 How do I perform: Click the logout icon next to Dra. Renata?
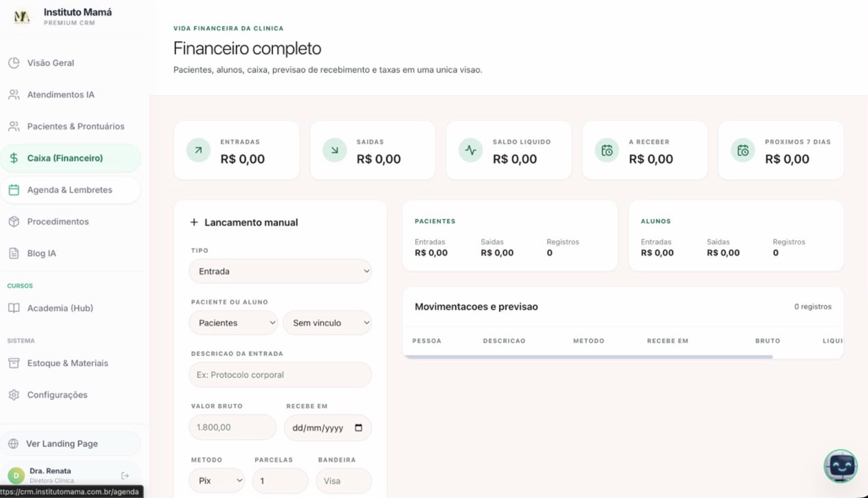point(125,476)
